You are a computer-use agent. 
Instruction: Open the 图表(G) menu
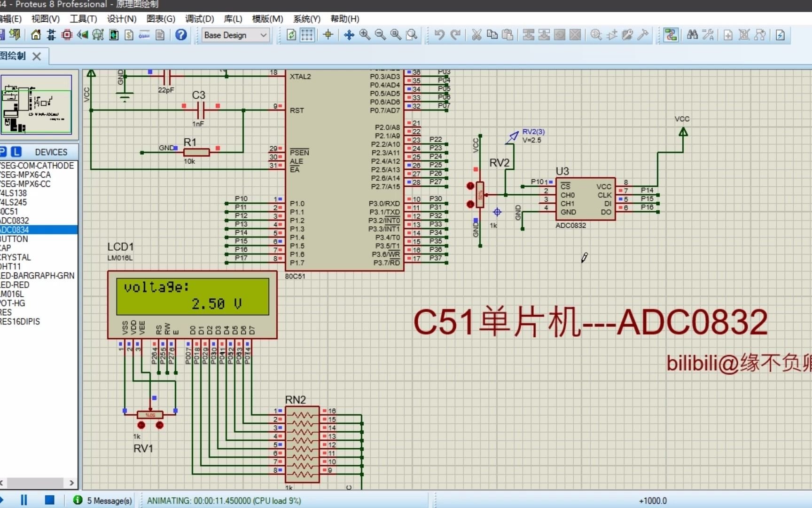[x=161, y=19]
